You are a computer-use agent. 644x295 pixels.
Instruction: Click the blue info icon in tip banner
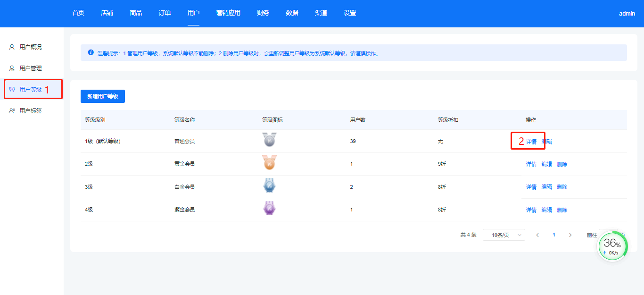[91, 52]
